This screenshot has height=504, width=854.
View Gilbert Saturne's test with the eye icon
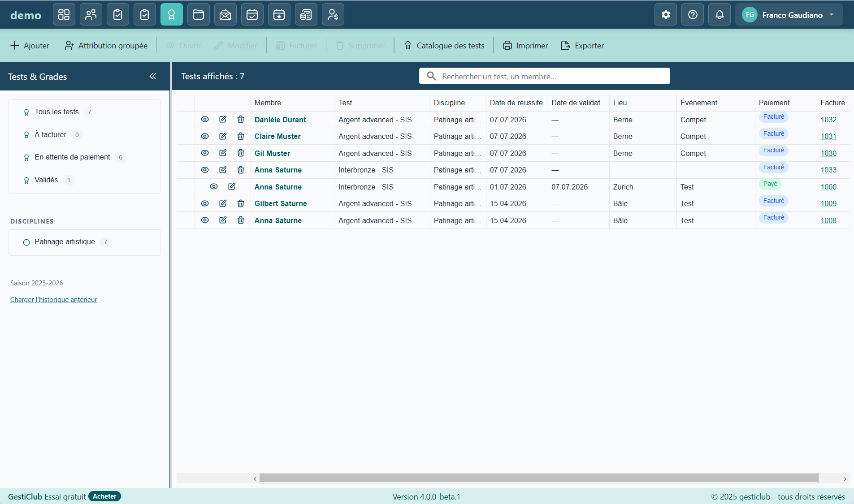point(205,203)
